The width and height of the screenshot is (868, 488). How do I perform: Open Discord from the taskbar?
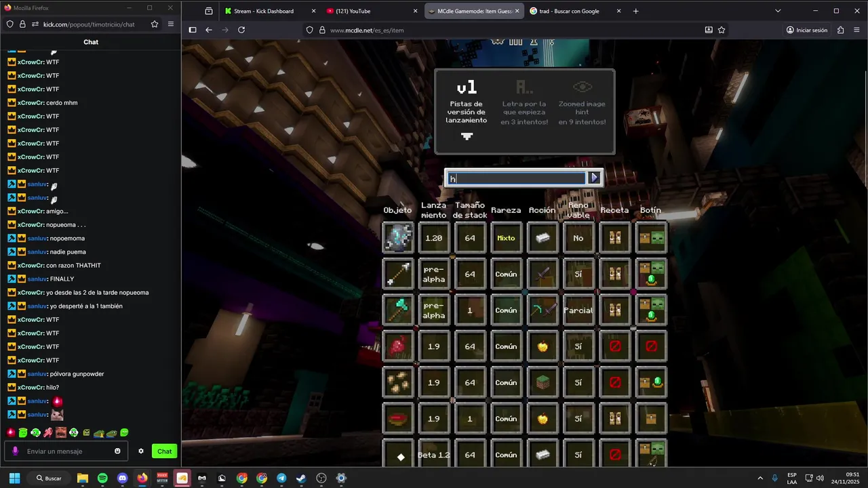[x=122, y=478]
